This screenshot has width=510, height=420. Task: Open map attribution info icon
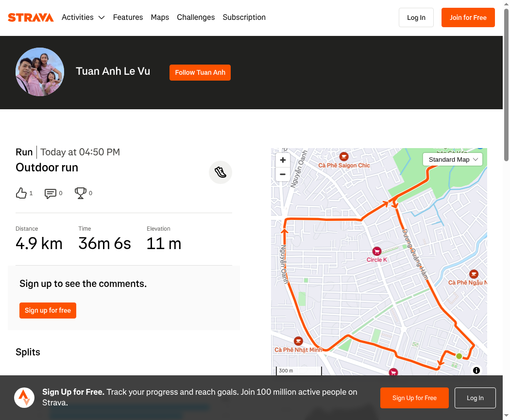click(x=476, y=370)
